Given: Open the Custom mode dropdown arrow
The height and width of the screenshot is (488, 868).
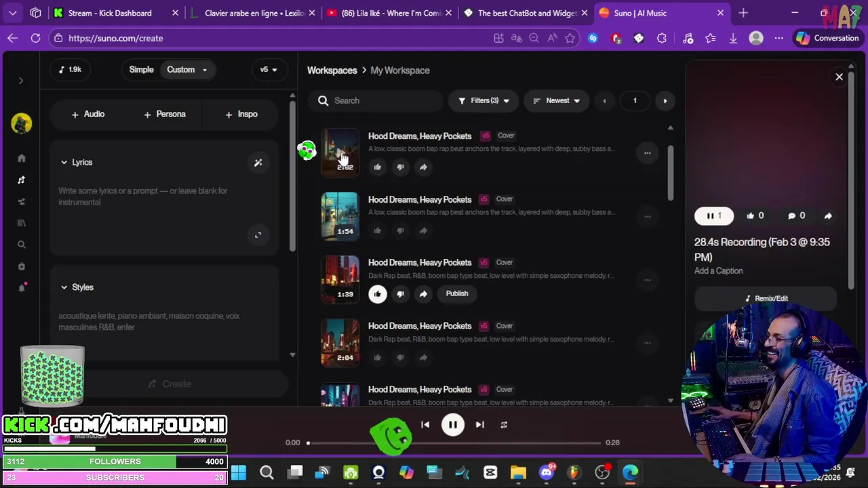Looking at the screenshot, I should click(x=204, y=70).
